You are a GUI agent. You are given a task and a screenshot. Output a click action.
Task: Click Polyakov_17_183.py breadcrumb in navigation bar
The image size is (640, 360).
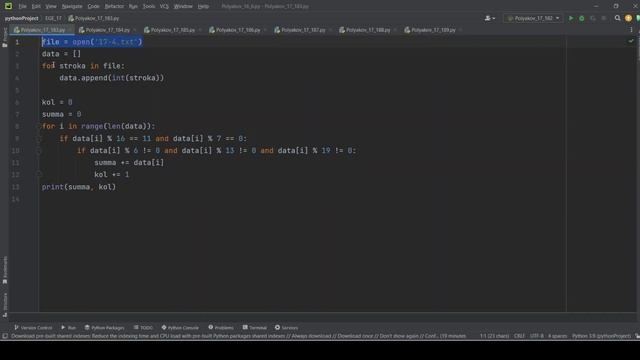pyautogui.click(x=94, y=18)
